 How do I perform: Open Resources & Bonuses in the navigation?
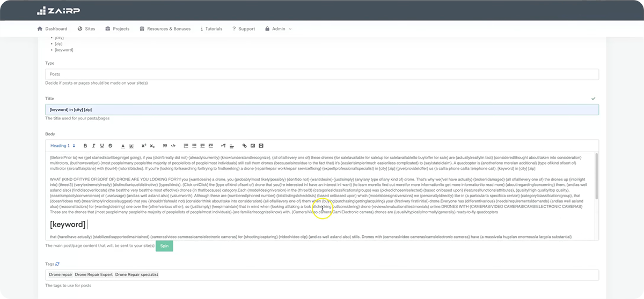coord(165,29)
